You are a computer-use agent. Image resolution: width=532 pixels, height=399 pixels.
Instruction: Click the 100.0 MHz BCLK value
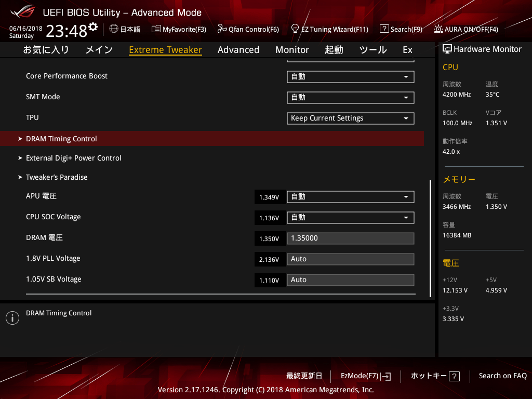457,123
